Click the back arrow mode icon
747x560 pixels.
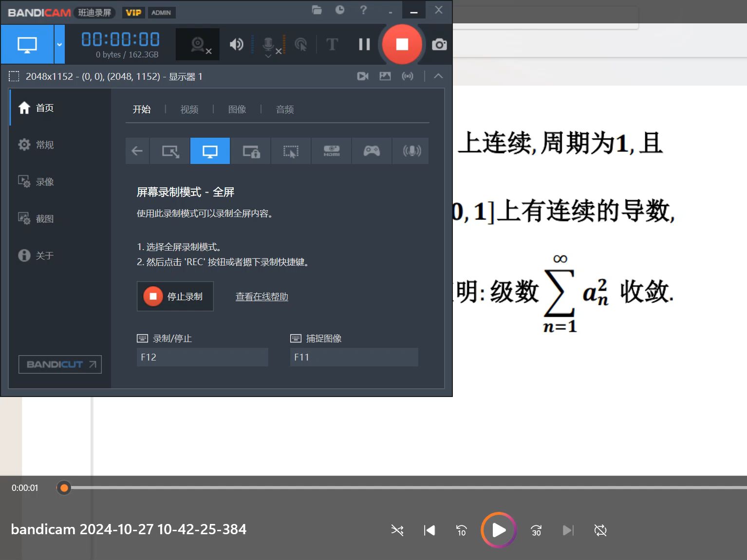point(137,151)
